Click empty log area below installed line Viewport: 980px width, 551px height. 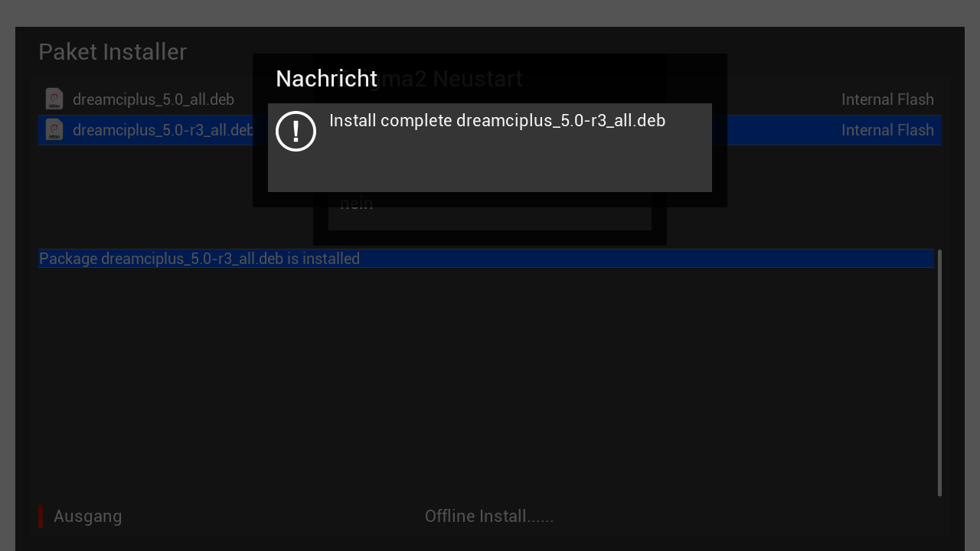click(x=486, y=383)
